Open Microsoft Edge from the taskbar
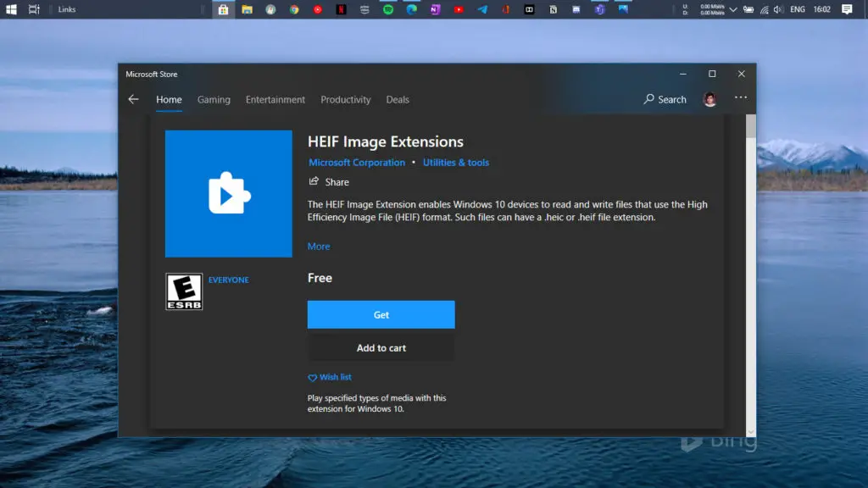Viewport: 868px width, 488px height. point(410,9)
